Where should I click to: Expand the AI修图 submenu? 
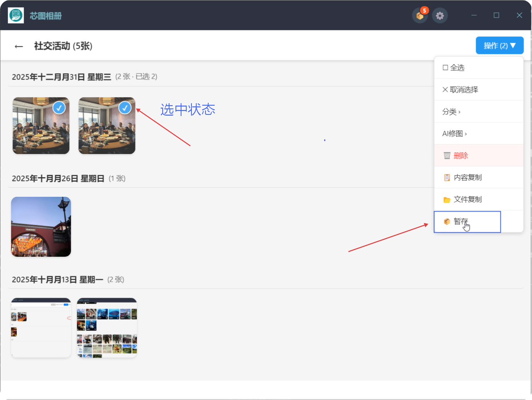pos(454,133)
